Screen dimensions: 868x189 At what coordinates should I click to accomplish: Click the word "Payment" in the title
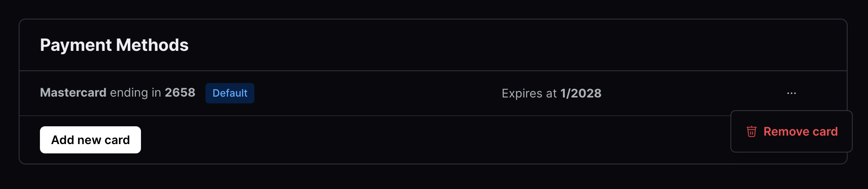point(76,45)
